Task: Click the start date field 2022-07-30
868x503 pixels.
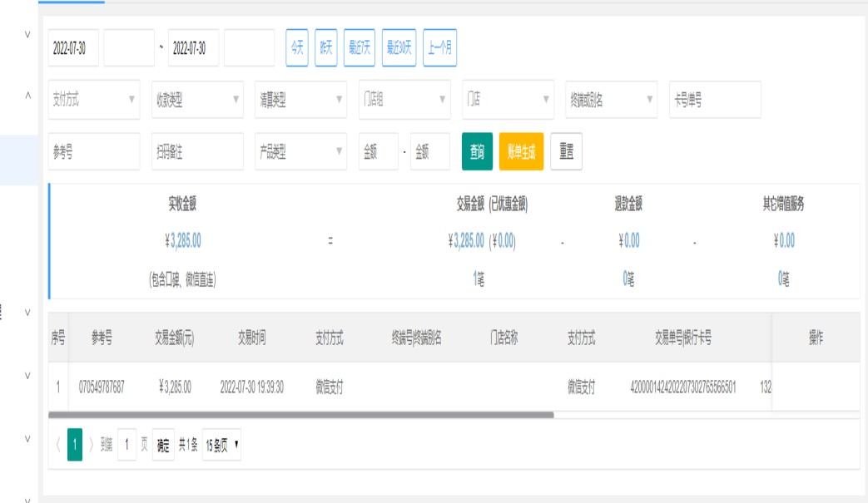Action: (72, 48)
